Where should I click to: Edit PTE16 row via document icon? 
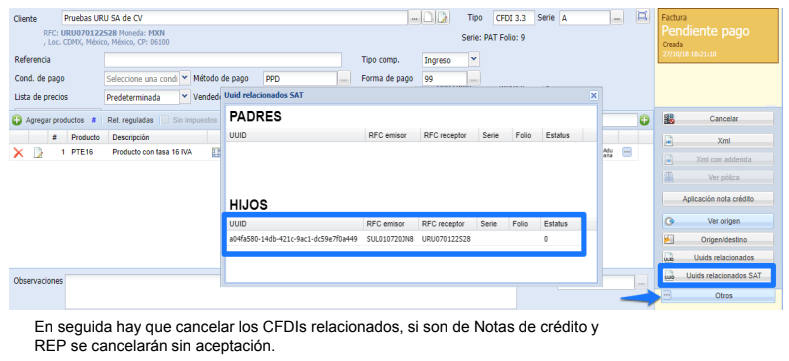pos(38,153)
